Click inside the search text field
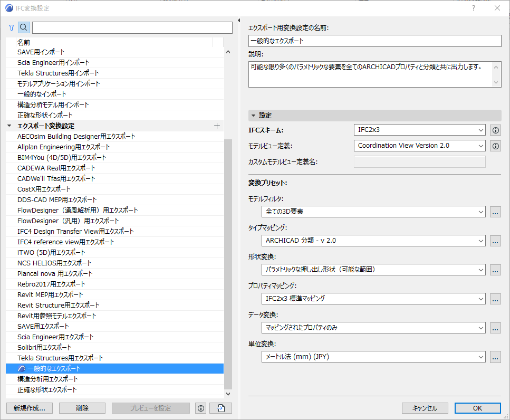 132,27
